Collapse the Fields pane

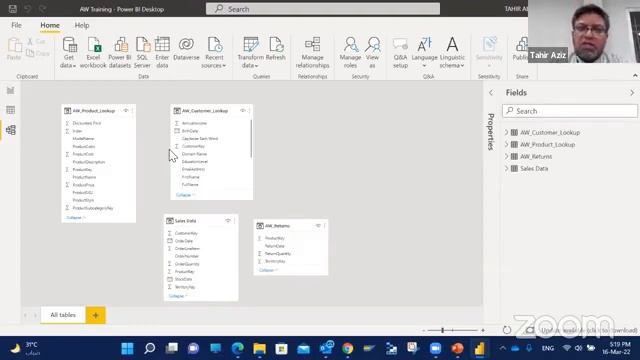pyautogui.click(x=632, y=93)
